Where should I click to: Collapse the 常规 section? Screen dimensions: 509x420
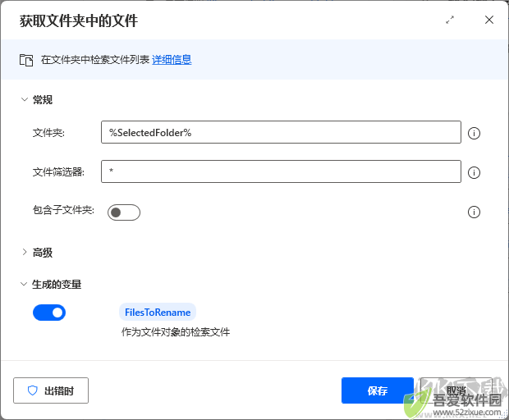[25, 99]
